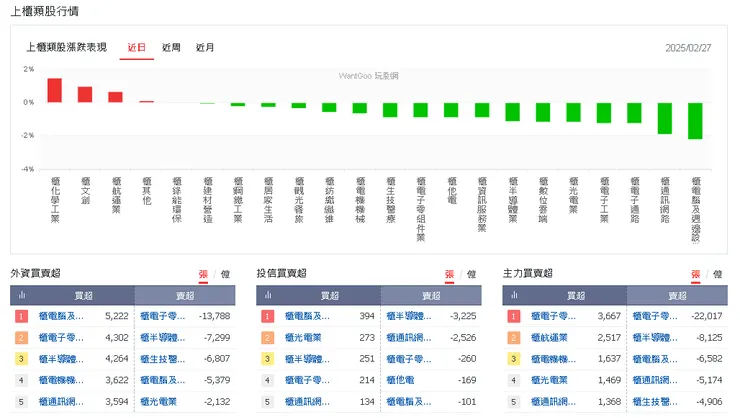Click the rank 2 badge in 投信買賣超
The image size is (740, 418).
[268, 338]
